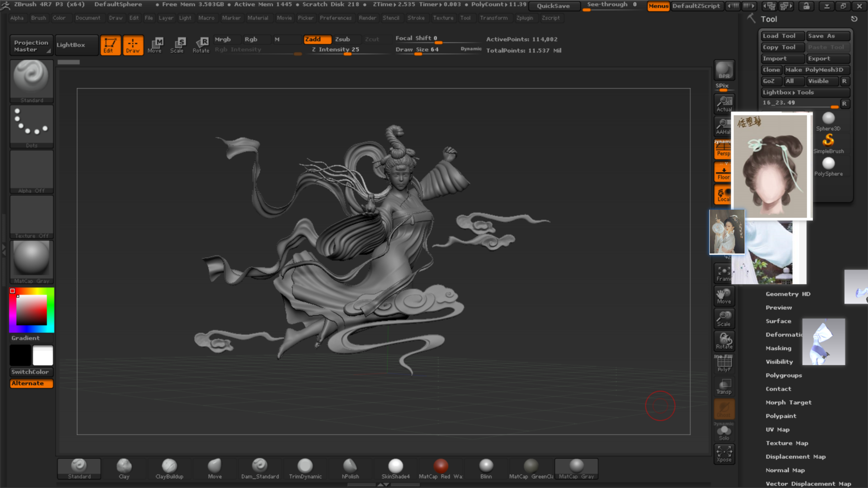
Task: Open the Preferences menu
Action: coord(335,18)
